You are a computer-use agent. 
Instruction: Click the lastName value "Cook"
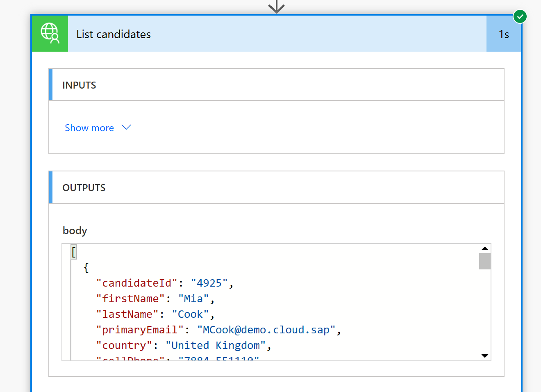point(190,315)
